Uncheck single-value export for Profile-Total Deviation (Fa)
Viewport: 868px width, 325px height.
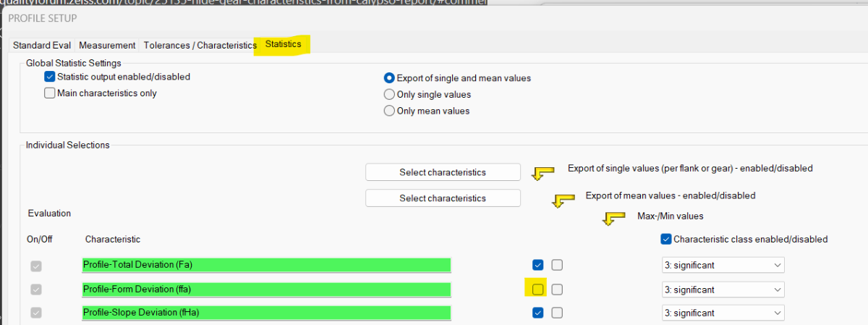pyautogui.click(x=537, y=265)
